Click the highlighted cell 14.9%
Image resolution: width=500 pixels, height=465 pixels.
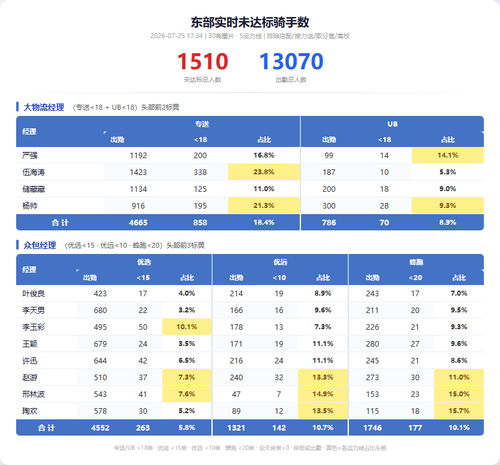click(323, 394)
